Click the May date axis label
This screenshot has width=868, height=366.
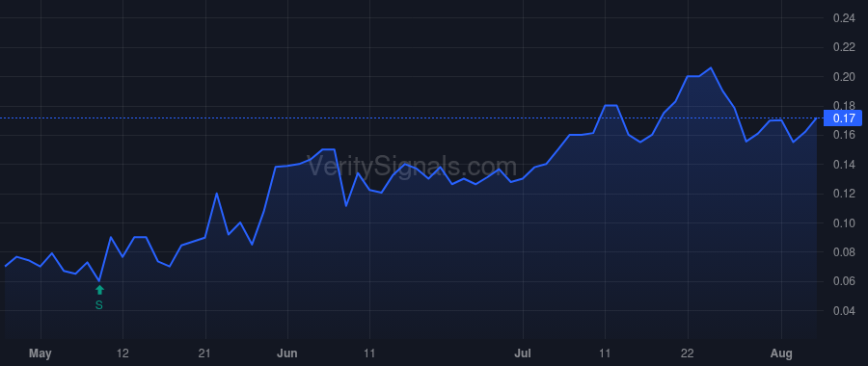pos(41,353)
